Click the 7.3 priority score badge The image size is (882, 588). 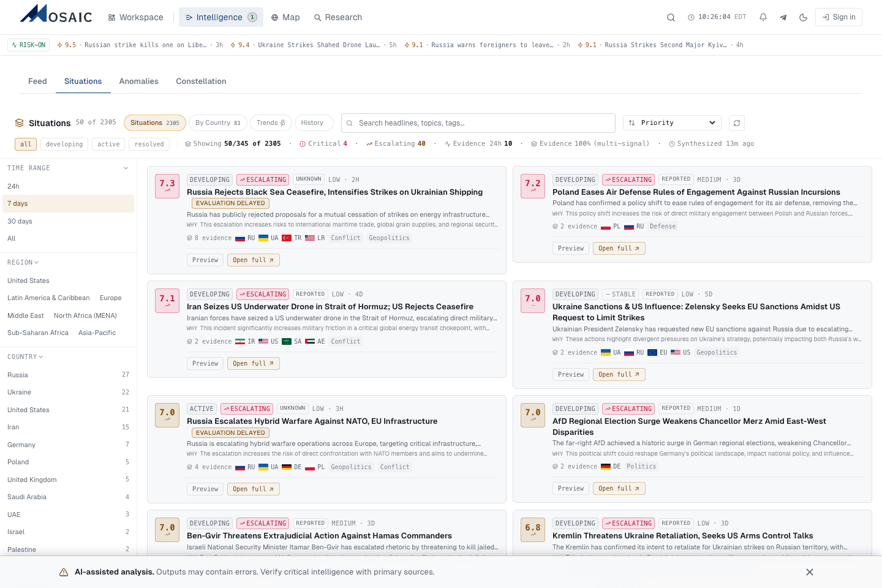pos(167,185)
